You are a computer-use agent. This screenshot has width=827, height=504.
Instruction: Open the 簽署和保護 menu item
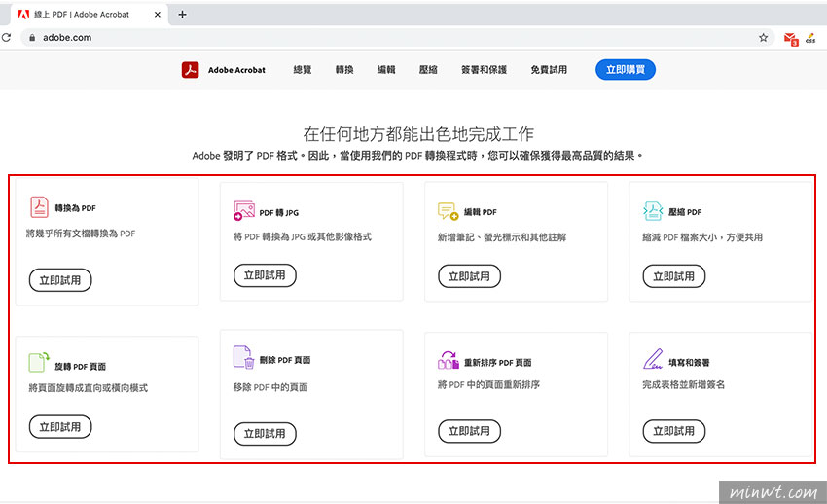pos(485,70)
